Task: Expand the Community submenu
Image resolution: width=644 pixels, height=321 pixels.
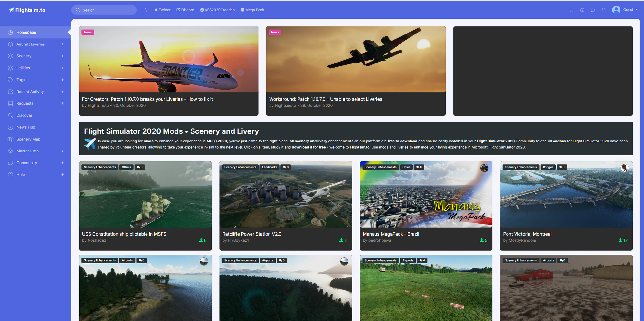Action: 62,163
